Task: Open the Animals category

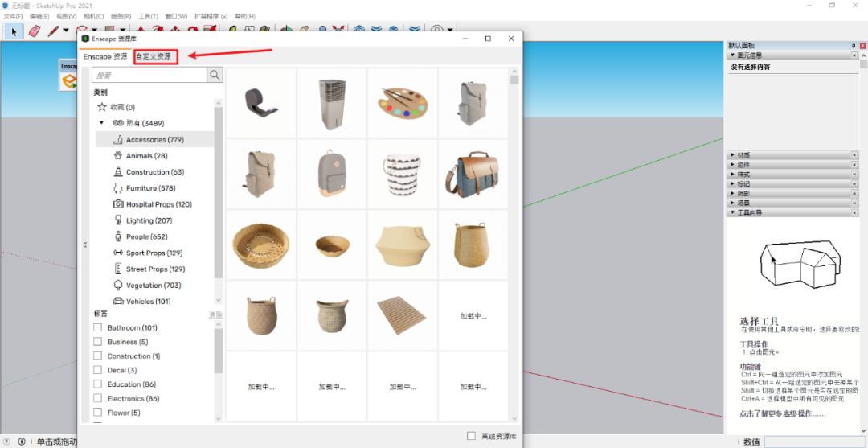Action: 146,156
